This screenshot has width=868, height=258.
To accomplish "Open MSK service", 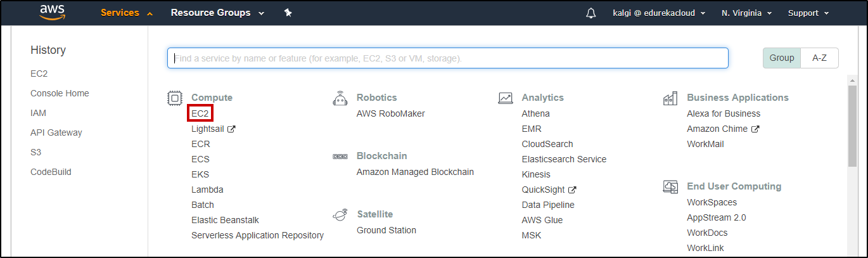I will coord(532,235).
